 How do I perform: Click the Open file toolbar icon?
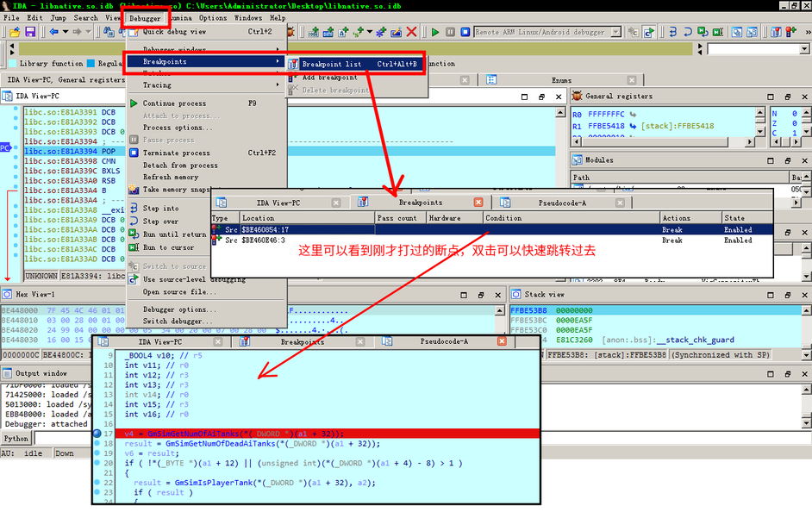click(15, 32)
